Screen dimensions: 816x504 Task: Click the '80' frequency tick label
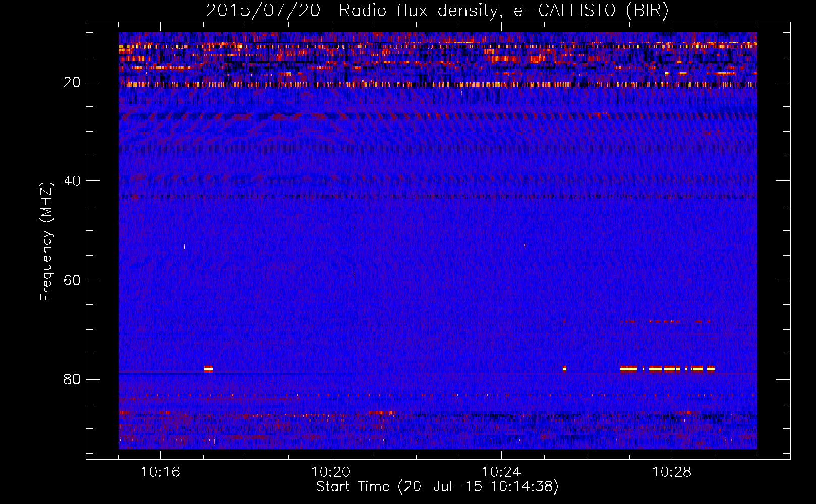pyautogui.click(x=73, y=379)
